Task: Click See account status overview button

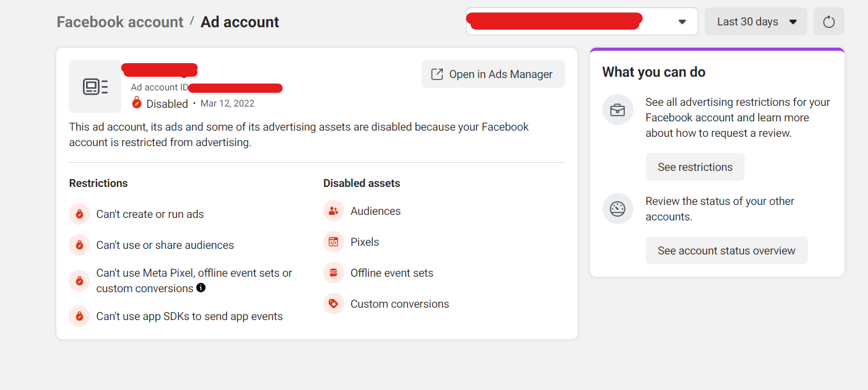Action: pos(727,251)
